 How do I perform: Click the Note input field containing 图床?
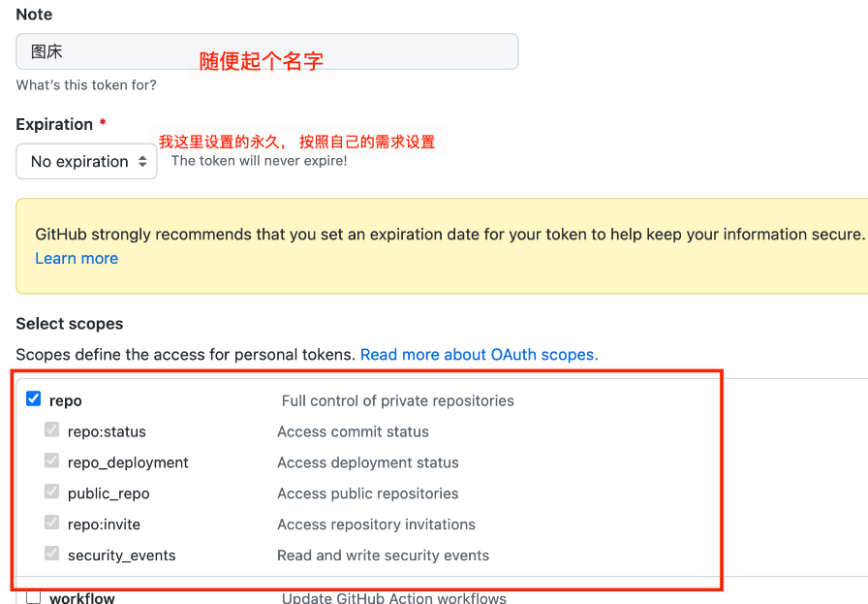tap(266, 50)
